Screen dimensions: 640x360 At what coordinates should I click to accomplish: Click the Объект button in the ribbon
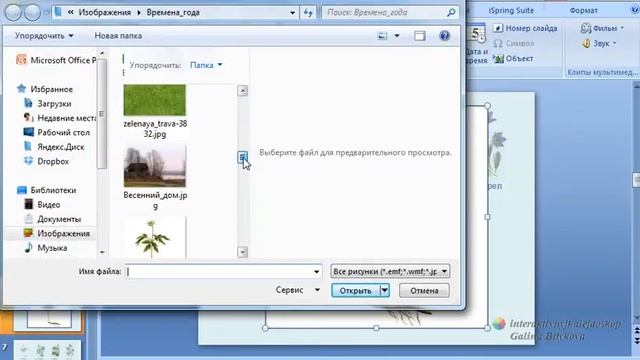(513, 59)
